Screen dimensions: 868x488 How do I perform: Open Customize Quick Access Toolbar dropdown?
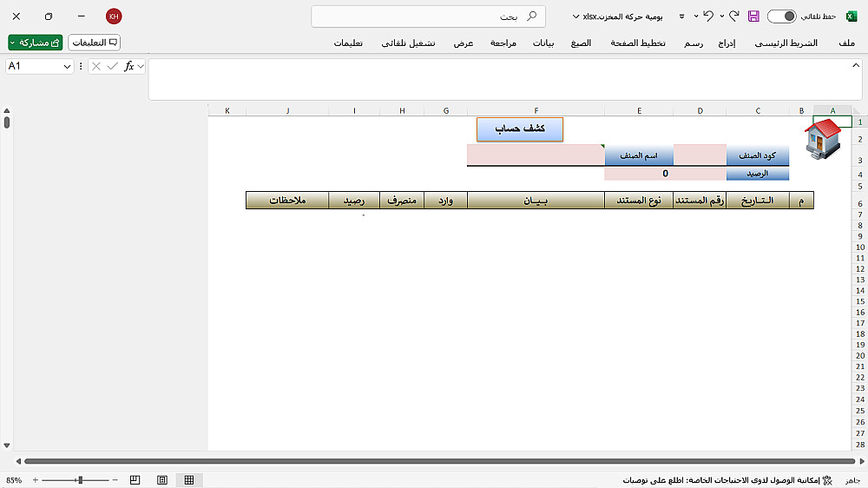click(x=681, y=16)
